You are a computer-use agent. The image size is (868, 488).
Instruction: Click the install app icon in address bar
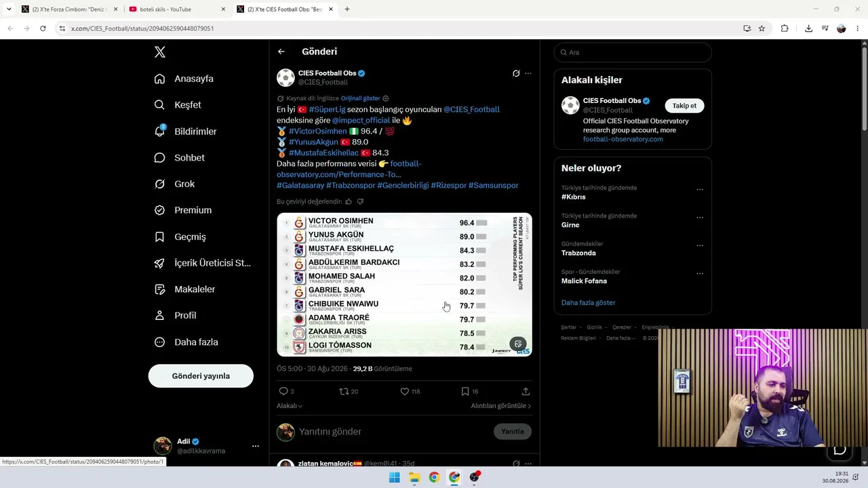pyautogui.click(x=747, y=28)
